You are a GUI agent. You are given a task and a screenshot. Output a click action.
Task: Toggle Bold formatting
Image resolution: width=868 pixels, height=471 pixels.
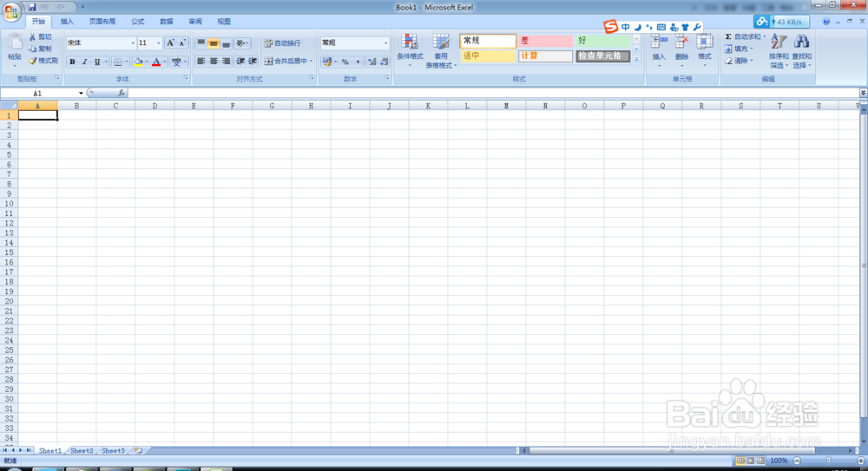point(72,62)
